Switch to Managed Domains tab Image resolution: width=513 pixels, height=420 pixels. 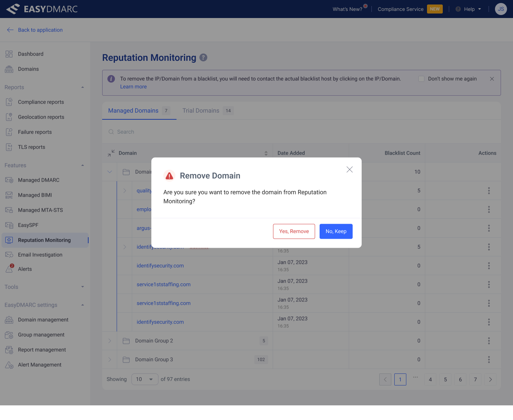139,111
